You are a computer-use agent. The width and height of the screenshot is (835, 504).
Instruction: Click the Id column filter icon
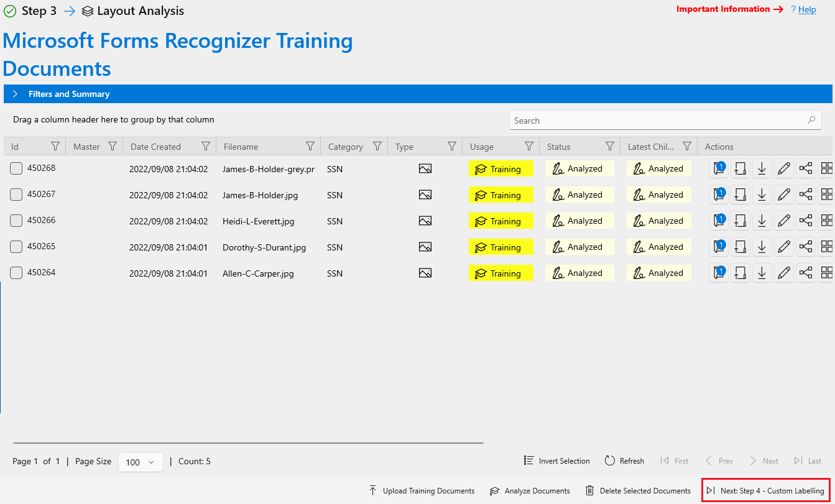[x=55, y=147]
